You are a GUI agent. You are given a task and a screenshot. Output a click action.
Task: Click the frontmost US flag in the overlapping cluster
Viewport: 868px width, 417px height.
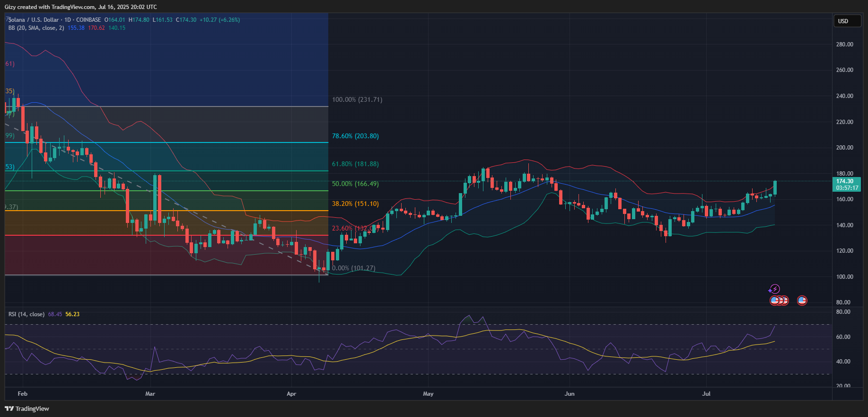[x=774, y=300]
